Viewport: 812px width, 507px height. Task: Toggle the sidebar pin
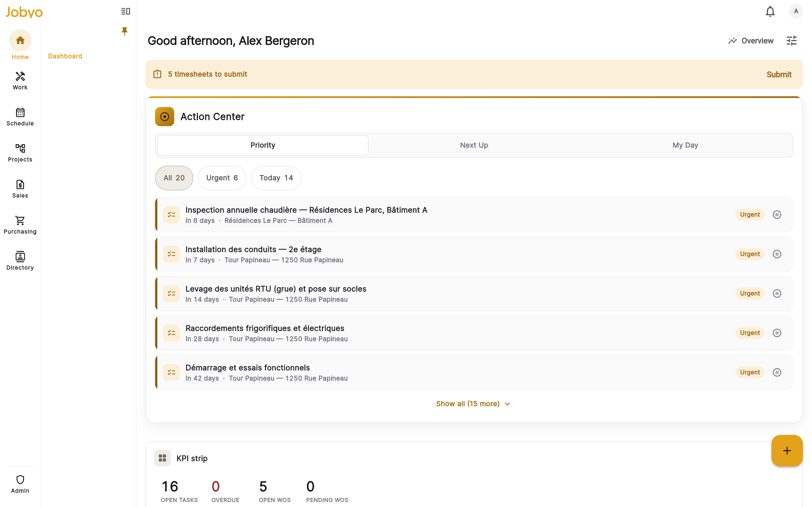coord(125,31)
